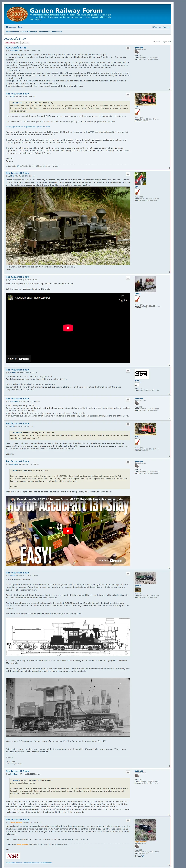Screen dimensions: 186x868
Task: Open the Accucraft Shay topic title link
Action: [15, 39]
